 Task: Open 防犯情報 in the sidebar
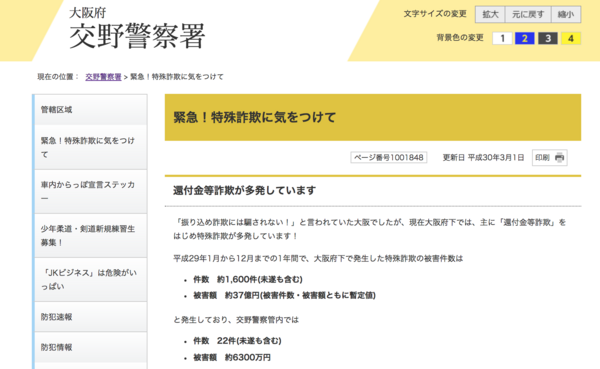click(x=91, y=347)
